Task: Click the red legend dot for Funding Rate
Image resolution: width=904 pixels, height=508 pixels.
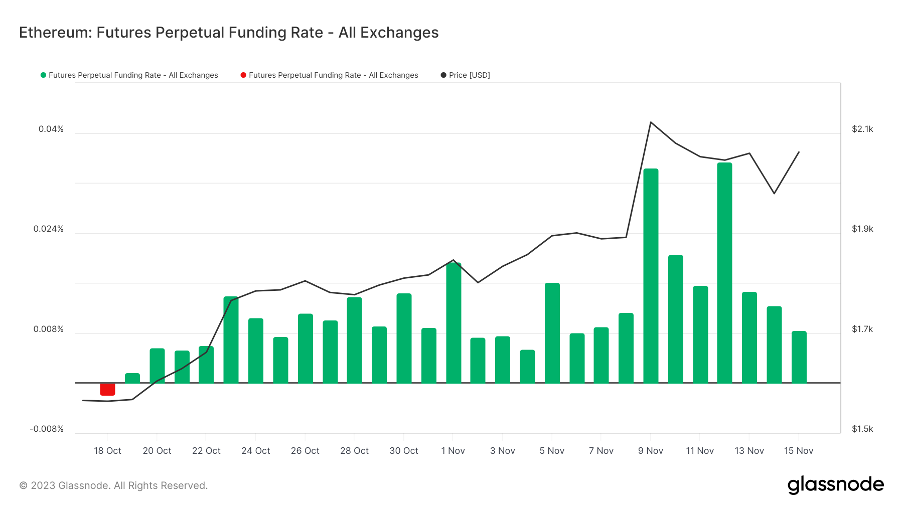Action: point(243,75)
